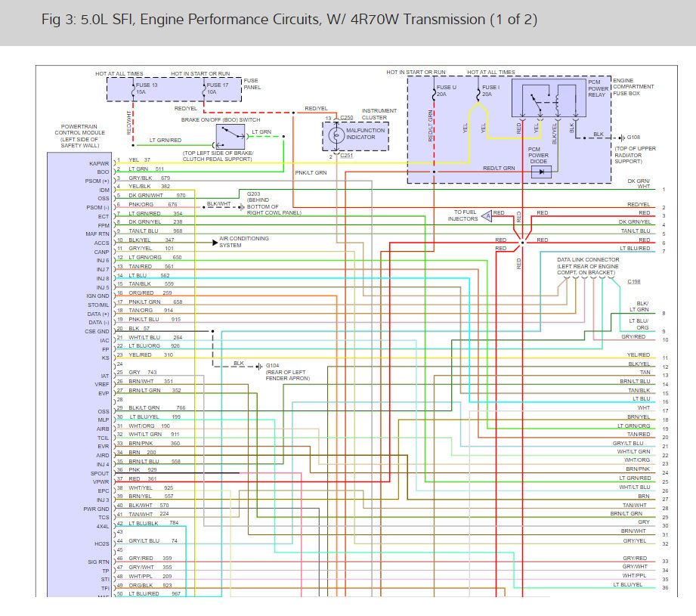The image size is (696, 616).
Task: Click wire label LT BLU/BLK 784
Action: point(153,523)
